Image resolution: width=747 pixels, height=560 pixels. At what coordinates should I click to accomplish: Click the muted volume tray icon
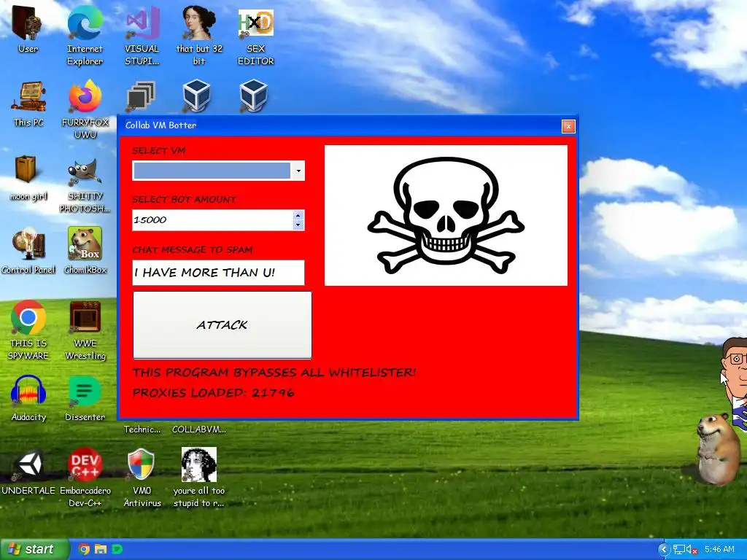[692, 550]
